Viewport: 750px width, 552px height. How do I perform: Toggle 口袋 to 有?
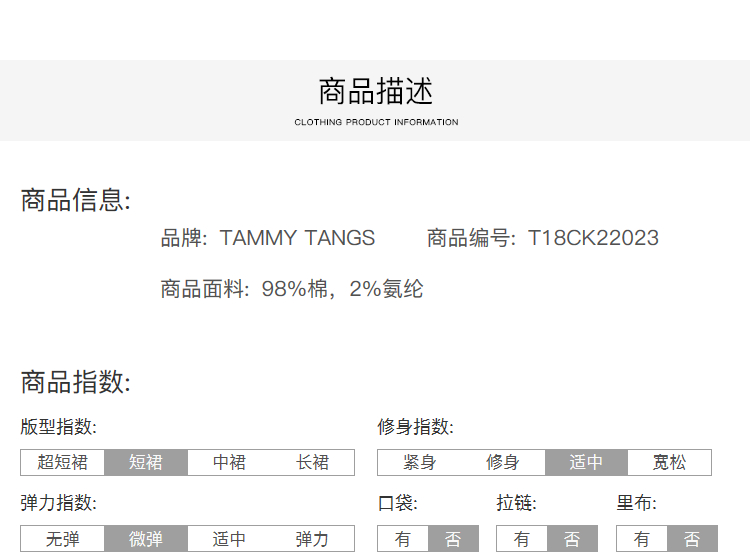pos(403,539)
